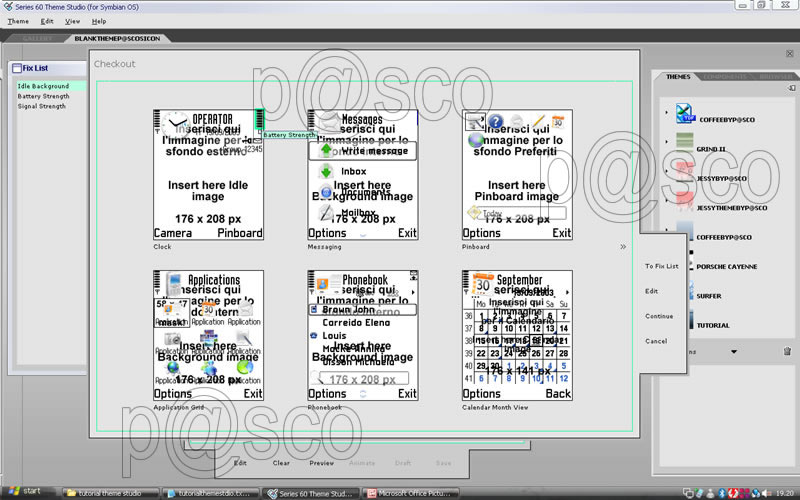This screenshot has width=800, height=500.
Task: Click the Battery Strength label tag
Action: pyautogui.click(x=289, y=135)
